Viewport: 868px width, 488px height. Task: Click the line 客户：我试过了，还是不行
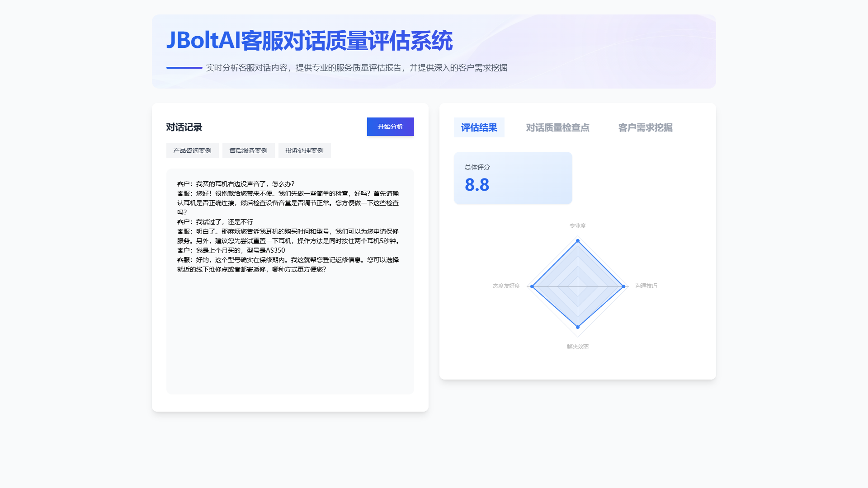click(x=215, y=222)
